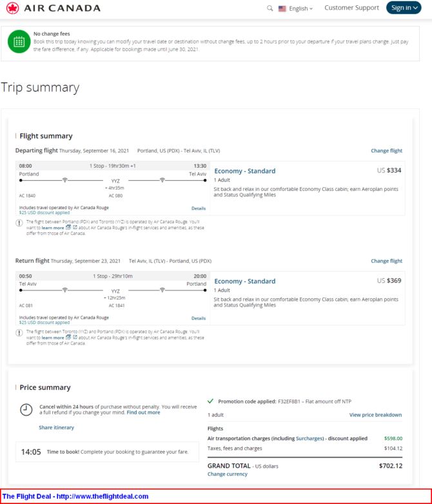432x504 pixels.
Task: Click the US $334 departing fare price
Action: click(x=389, y=170)
